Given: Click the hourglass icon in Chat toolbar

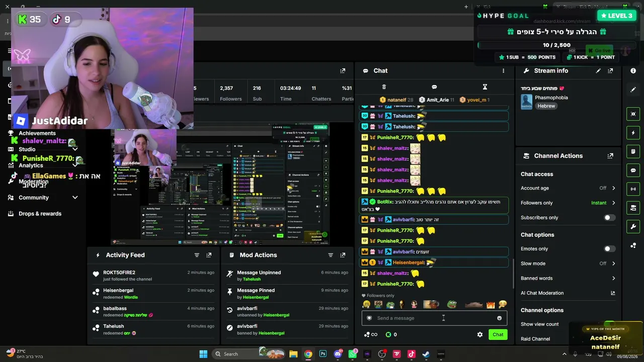Looking at the screenshot, I should [485, 87].
